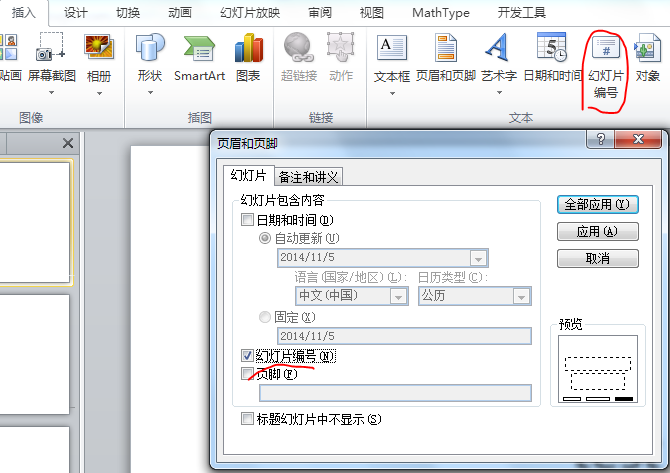Expand the 艺术字 dropdown arrow

[499, 93]
